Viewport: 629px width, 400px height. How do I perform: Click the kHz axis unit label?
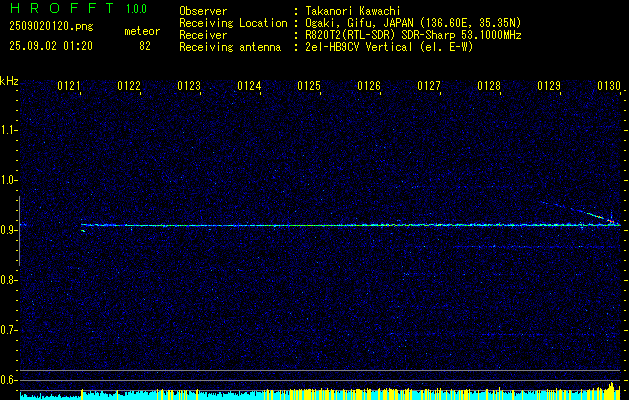(x=9, y=81)
